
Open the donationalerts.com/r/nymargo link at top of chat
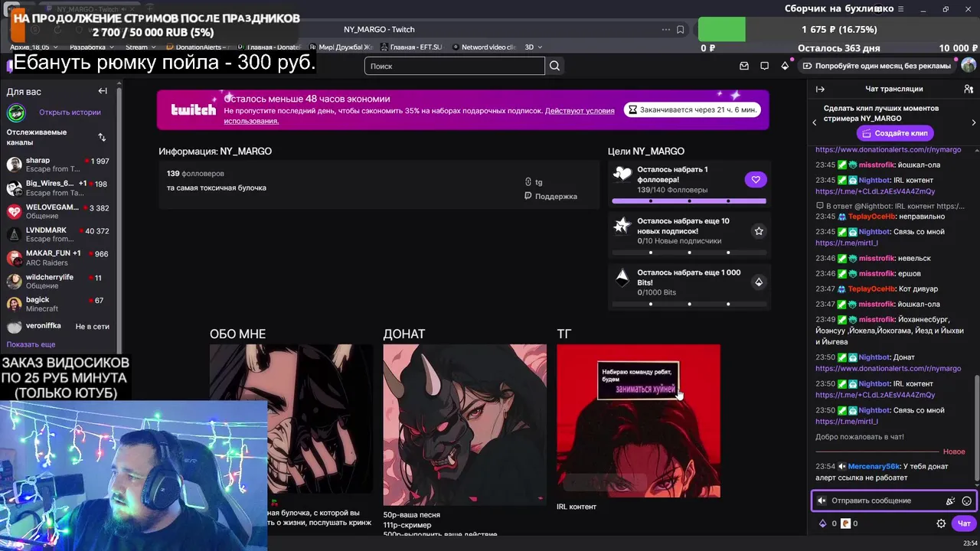click(888, 150)
